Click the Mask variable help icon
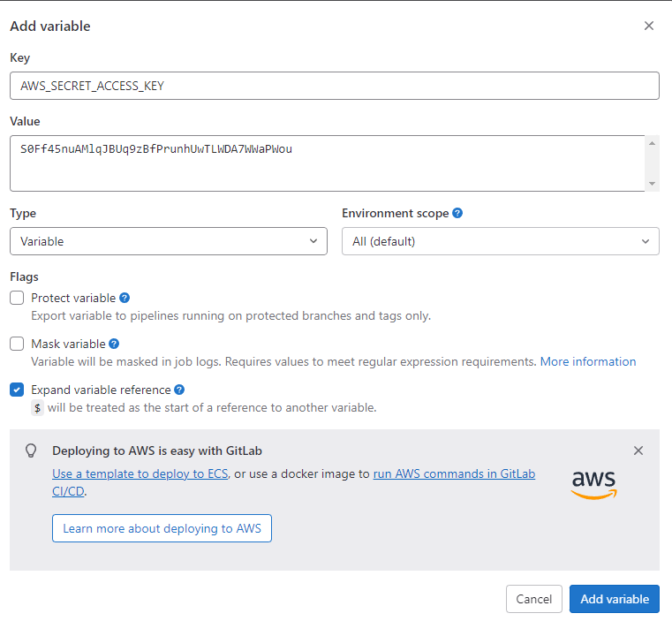The image size is (672, 621). click(114, 344)
